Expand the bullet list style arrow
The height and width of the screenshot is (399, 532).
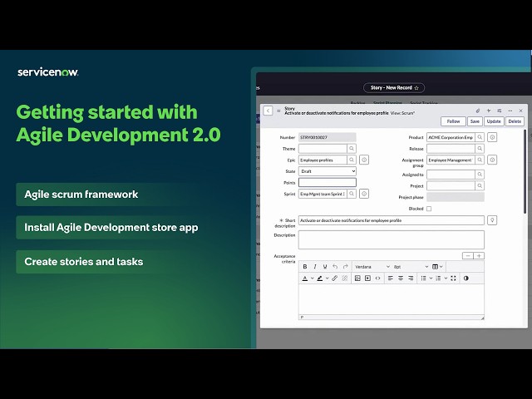431,278
